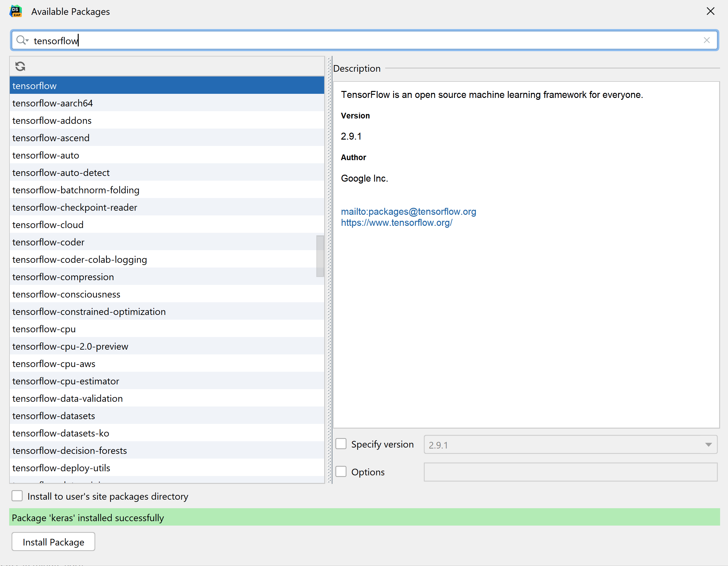Select tensorflow-deploy-utils package
The height and width of the screenshot is (566, 728).
167,468
